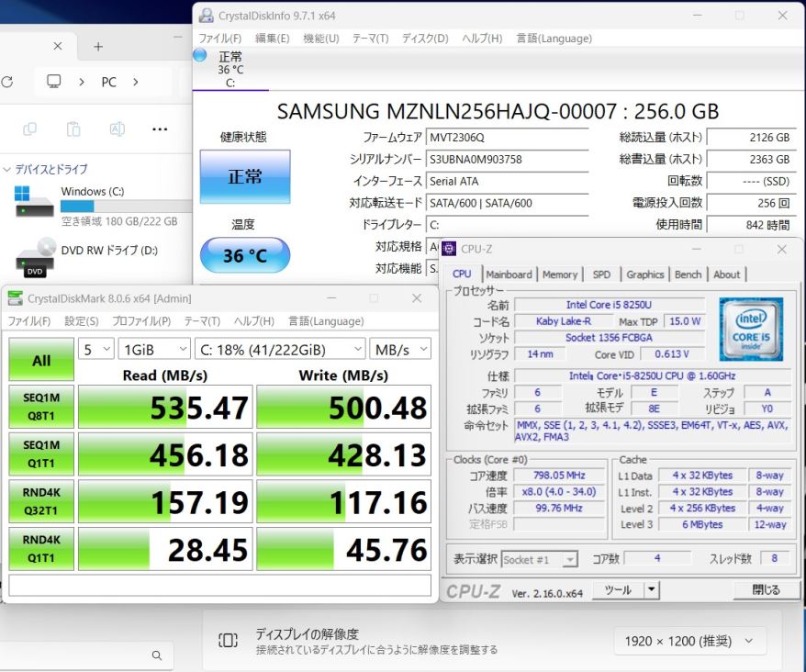Viewport: 806px width, 672px height.
Task: Open the see more ellipsis in Explorer
Action: point(160,129)
